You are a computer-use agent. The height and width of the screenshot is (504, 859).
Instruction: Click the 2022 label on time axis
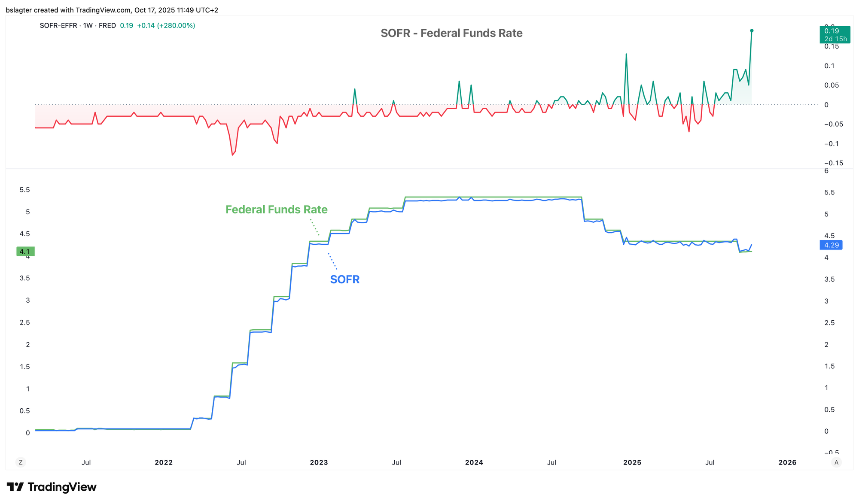click(x=164, y=462)
